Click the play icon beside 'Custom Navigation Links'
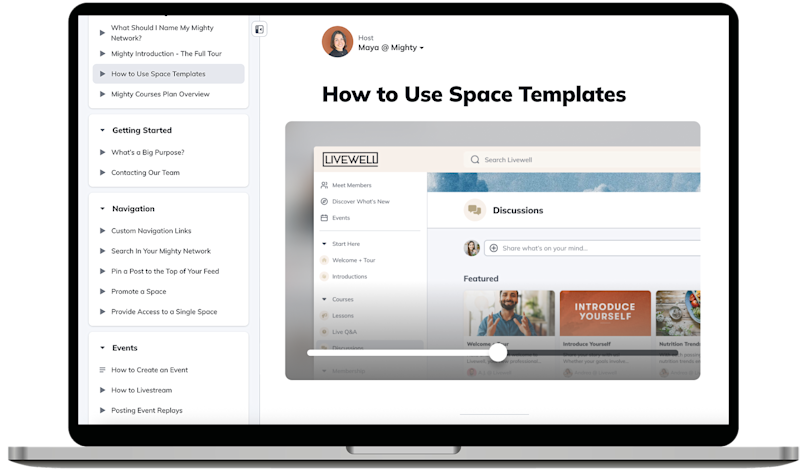Viewport: 800px width, 470px height. pos(102,231)
